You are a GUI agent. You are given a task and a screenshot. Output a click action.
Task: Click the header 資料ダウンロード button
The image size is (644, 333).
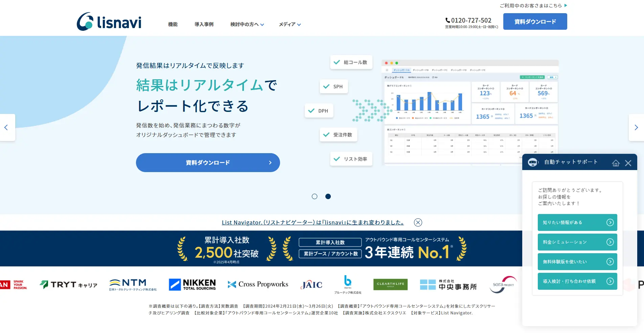click(x=535, y=22)
